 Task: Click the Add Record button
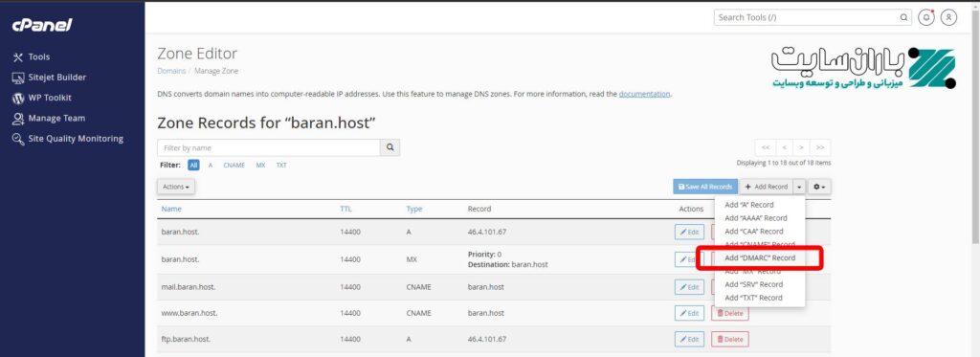(767, 187)
